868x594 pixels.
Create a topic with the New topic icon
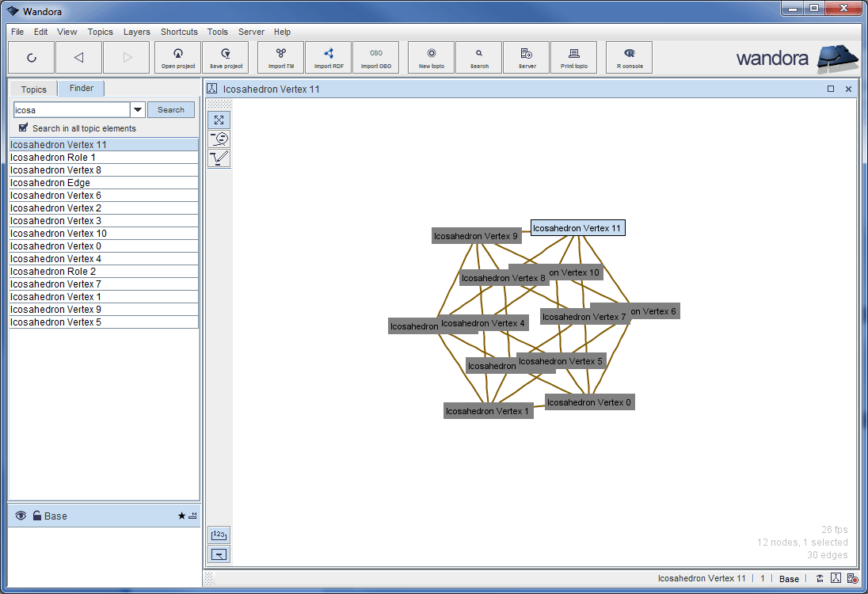(x=431, y=57)
